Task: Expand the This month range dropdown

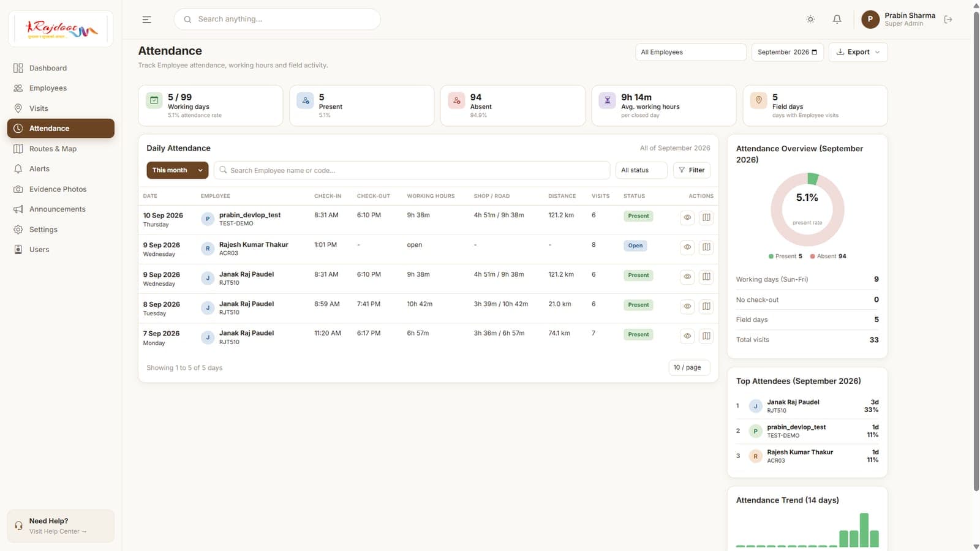Action: point(177,170)
